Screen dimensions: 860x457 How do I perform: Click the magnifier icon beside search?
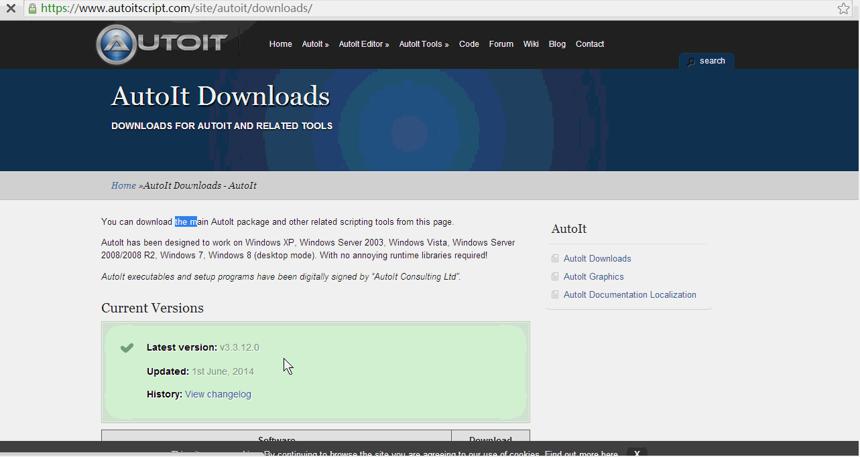click(691, 61)
